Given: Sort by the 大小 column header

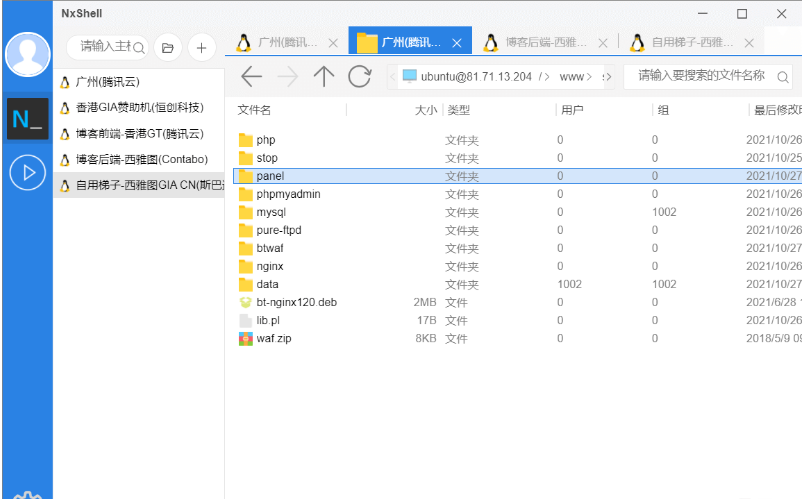Looking at the screenshot, I should pyautogui.click(x=426, y=110).
